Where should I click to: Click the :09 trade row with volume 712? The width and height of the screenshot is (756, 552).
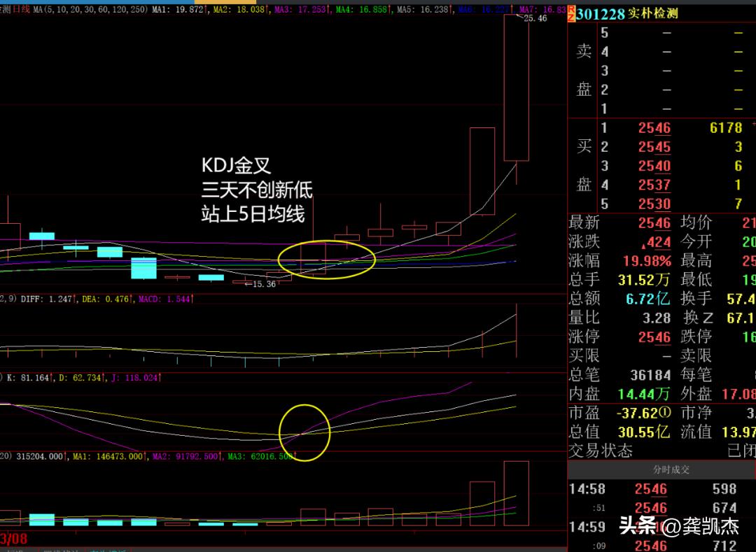tap(662, 546)
